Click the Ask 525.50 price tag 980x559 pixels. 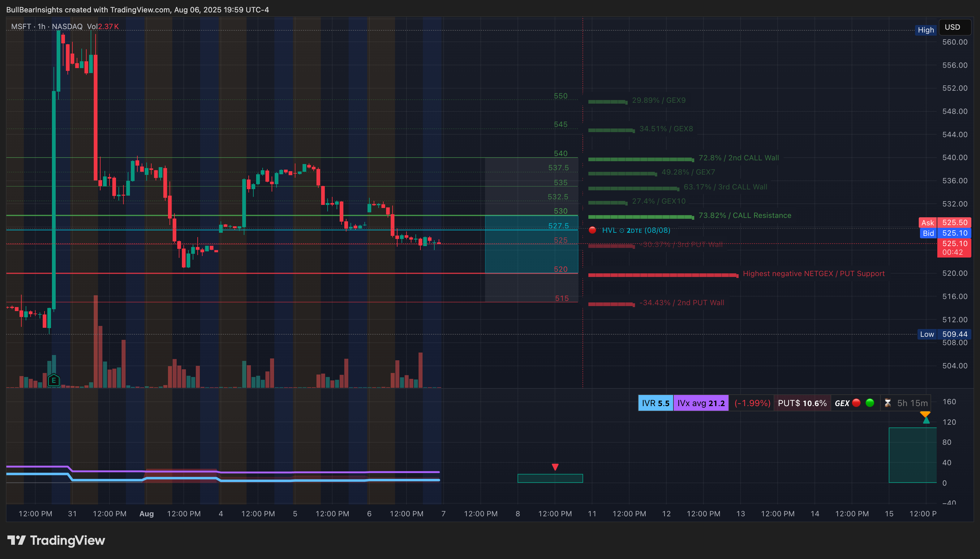[944, 223]
